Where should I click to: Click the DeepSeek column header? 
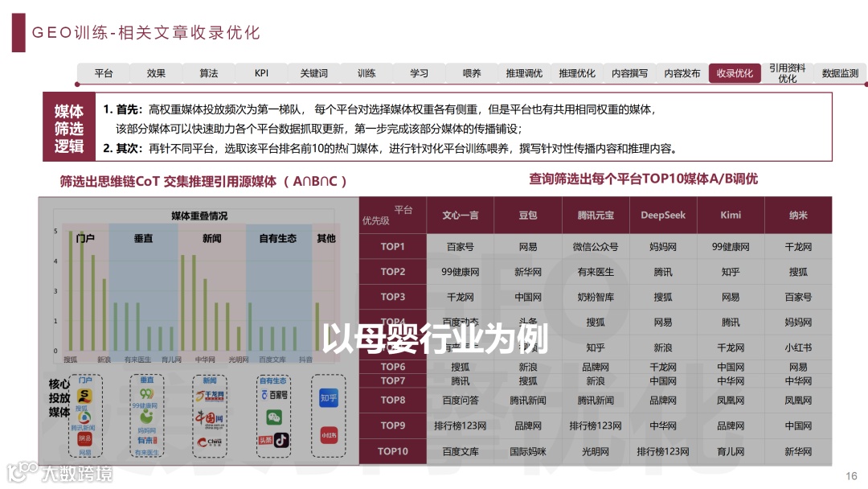click(x=662, y=215)
